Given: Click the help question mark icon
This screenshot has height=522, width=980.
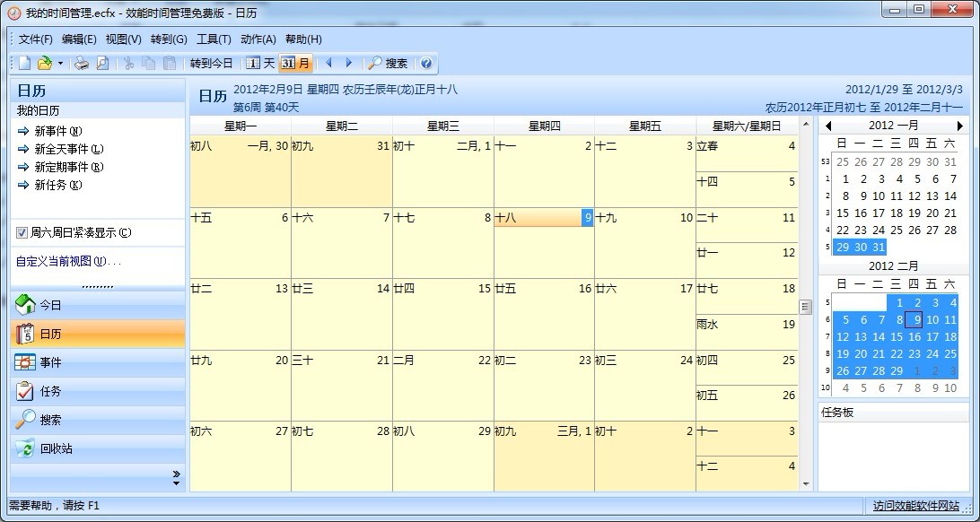Looking at the screenshot, I should (x=426, y=63).
